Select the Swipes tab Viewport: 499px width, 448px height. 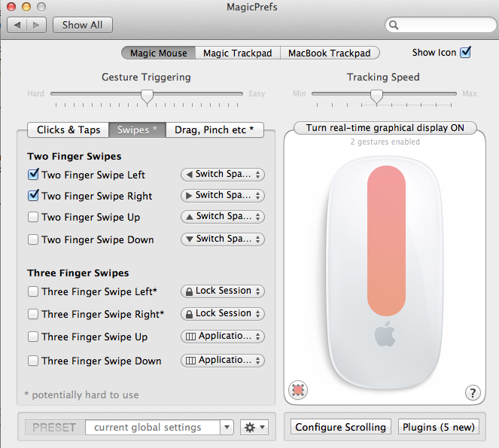coord(137,130)
